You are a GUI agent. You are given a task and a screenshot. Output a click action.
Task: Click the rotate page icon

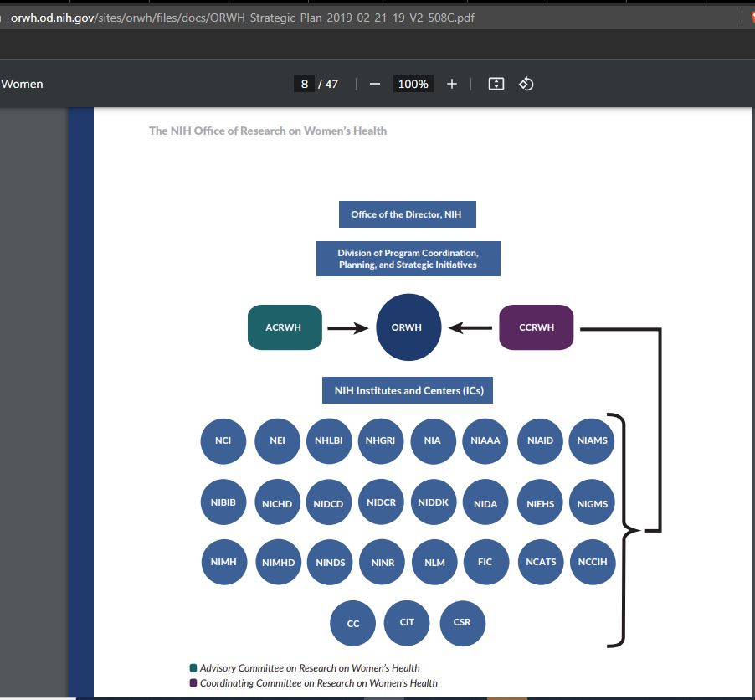526,84
